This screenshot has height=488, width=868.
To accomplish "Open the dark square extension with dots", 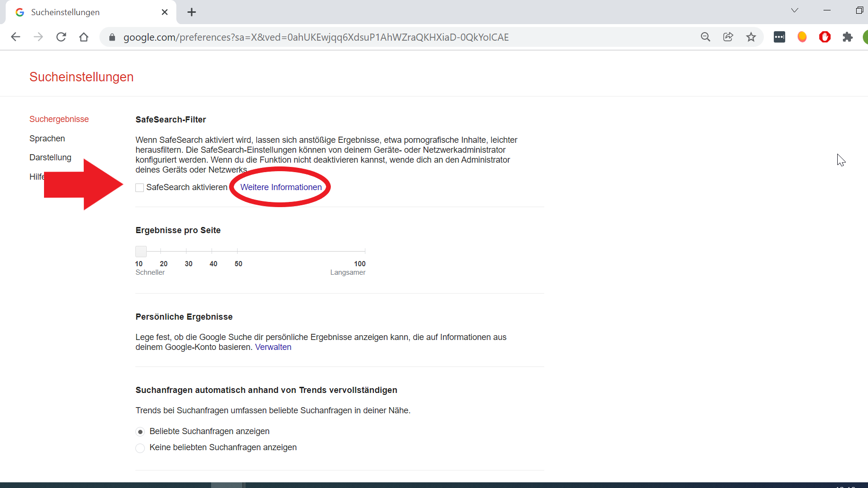I will click(x=779, y=37).
